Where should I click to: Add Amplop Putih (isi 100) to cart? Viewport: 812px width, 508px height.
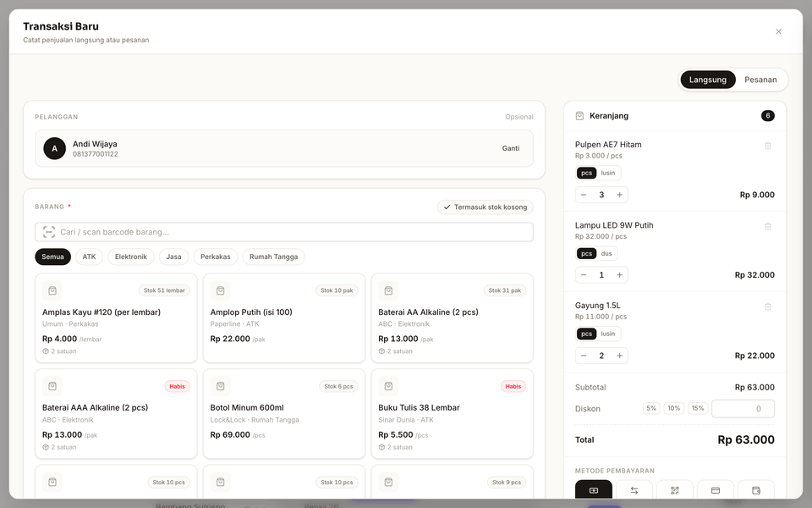[x=284, y=317]
